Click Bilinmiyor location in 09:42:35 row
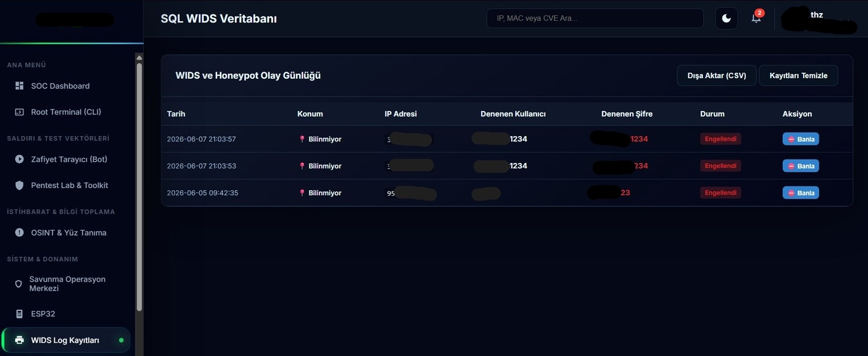Screen dimensions: 868x356 (325, 192)
